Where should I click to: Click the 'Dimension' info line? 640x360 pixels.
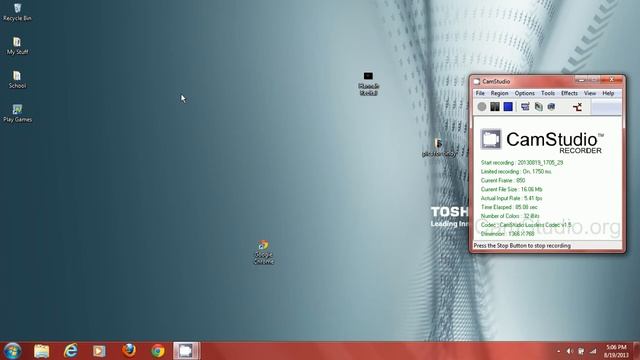click(x=507, y=234)
